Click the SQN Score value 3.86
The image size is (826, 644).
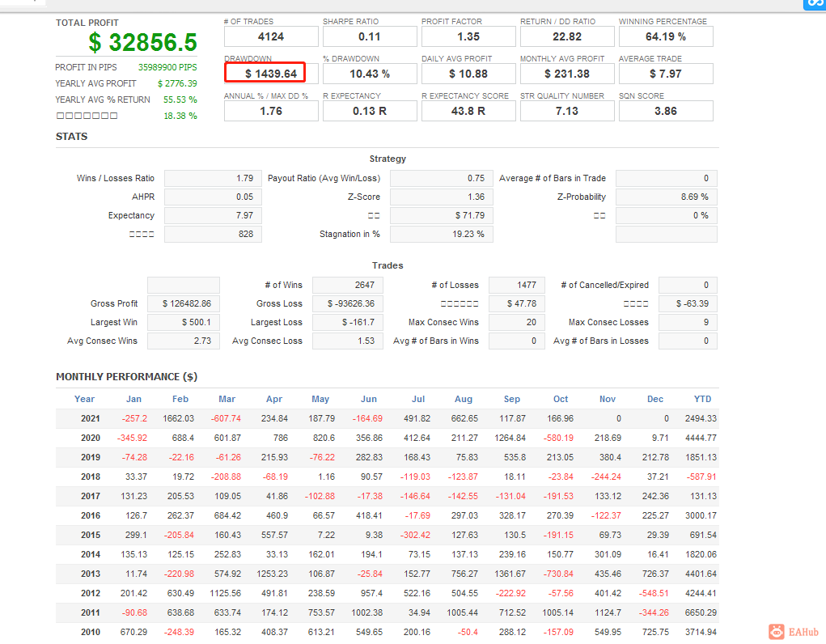(666, 111)
